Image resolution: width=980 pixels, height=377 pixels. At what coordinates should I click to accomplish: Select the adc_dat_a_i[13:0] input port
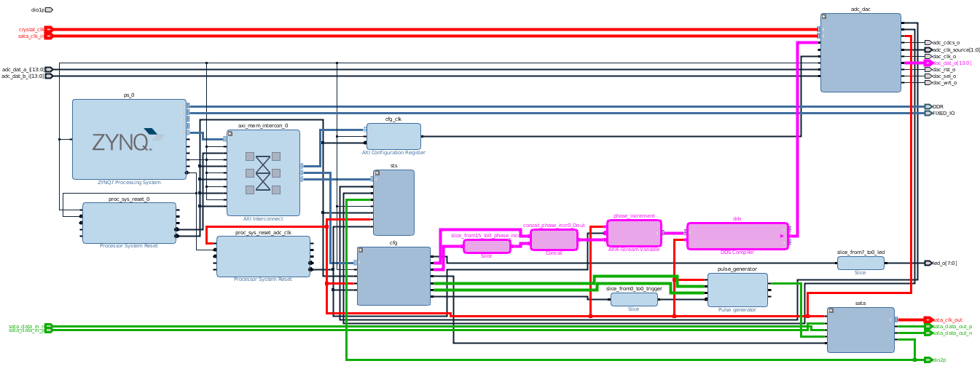pyautogui.click(x=49, y=69)
